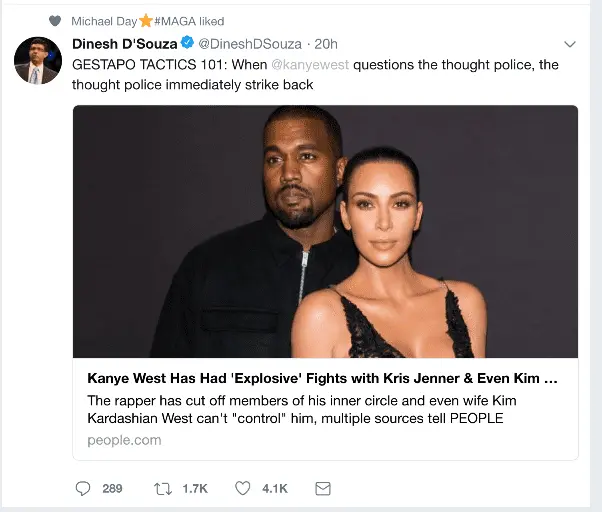Open the 20h timestamp link
Screen dimensions: 602x512
326,44
